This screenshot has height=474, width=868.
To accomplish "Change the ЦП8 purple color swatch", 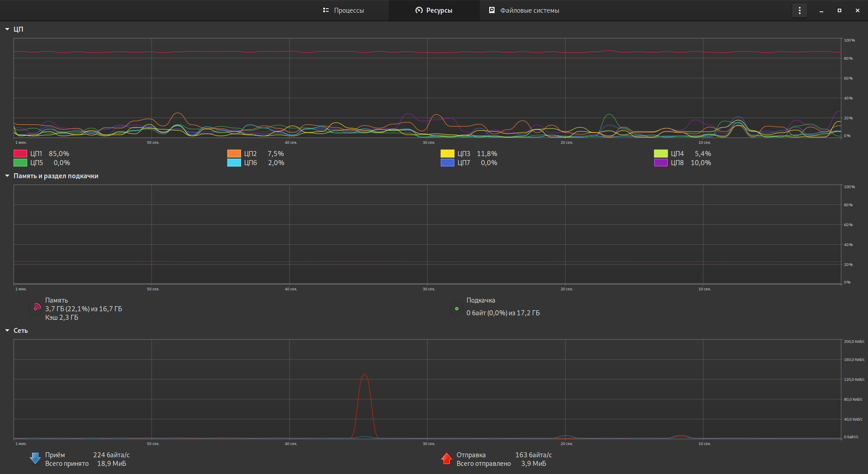I will pyautogui.click(x=661, y=163).
